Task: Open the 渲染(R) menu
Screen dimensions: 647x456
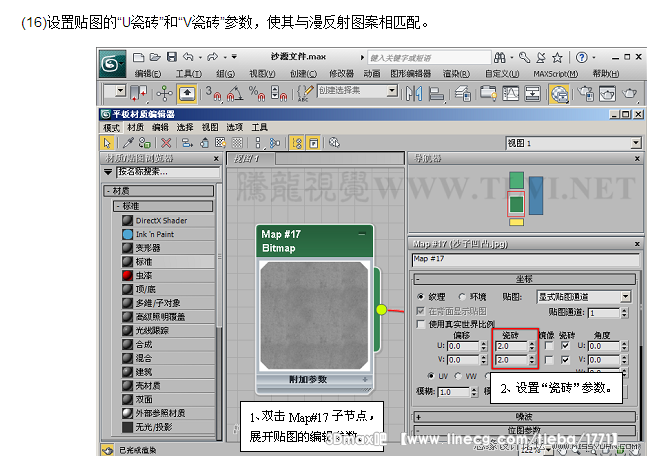Action: [x=457, y=73]
